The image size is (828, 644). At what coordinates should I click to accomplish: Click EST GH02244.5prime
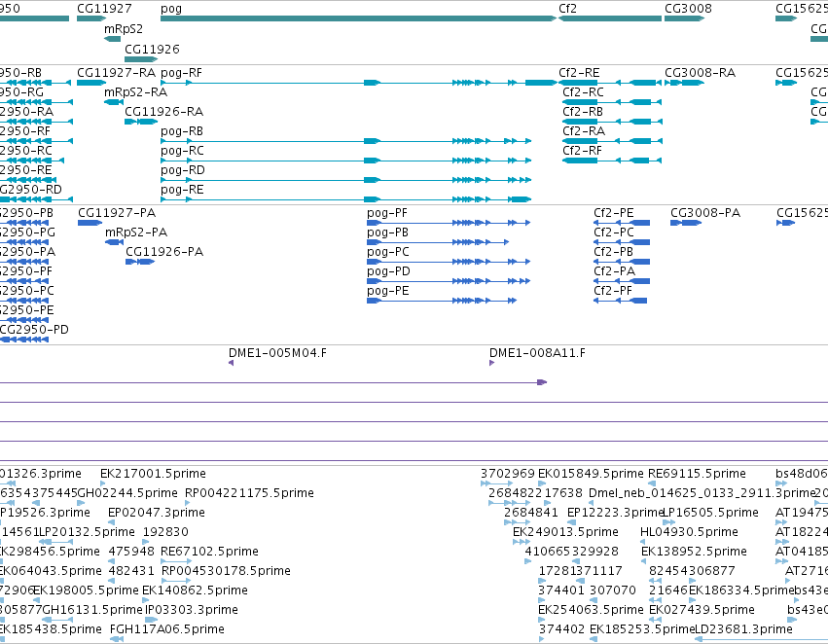[x=127, y=493]
